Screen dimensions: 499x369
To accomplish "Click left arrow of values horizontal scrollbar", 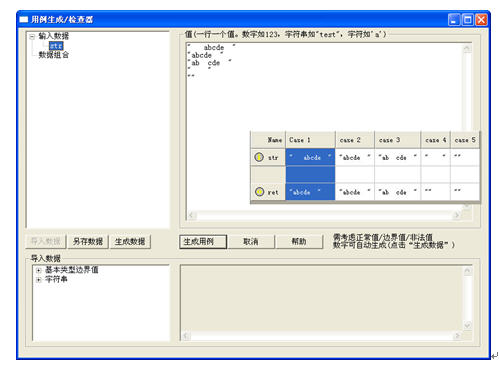I will pos(191,215).
